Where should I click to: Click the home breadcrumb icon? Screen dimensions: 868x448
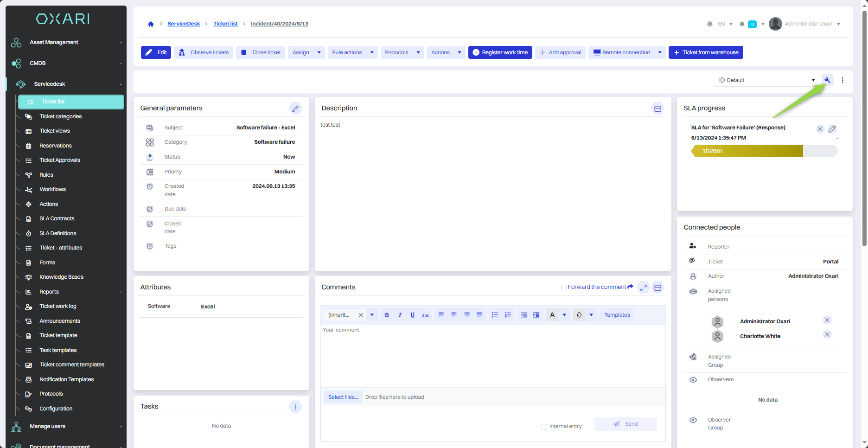click(151, 24)
